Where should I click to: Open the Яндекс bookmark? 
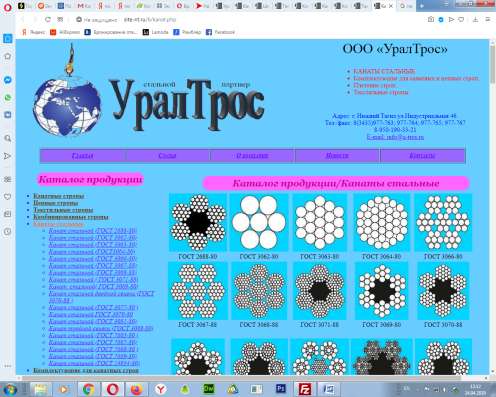[33, 32]
